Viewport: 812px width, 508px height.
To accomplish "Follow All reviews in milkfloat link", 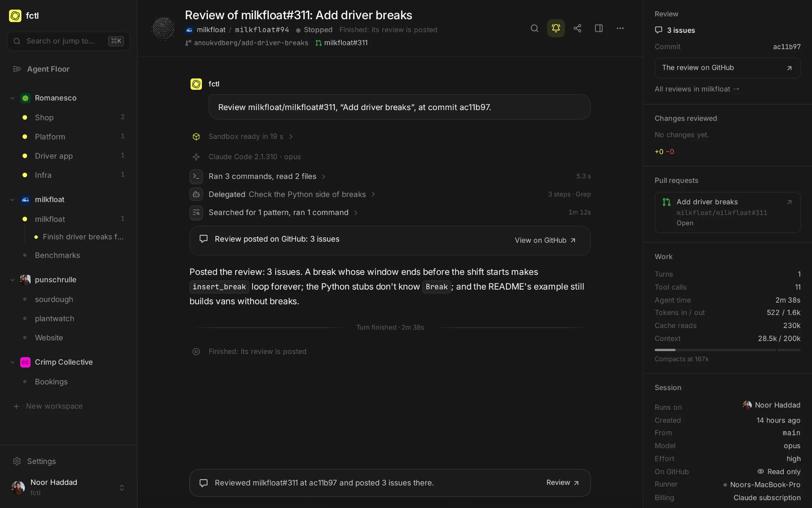I will click(x=697, y=89).
